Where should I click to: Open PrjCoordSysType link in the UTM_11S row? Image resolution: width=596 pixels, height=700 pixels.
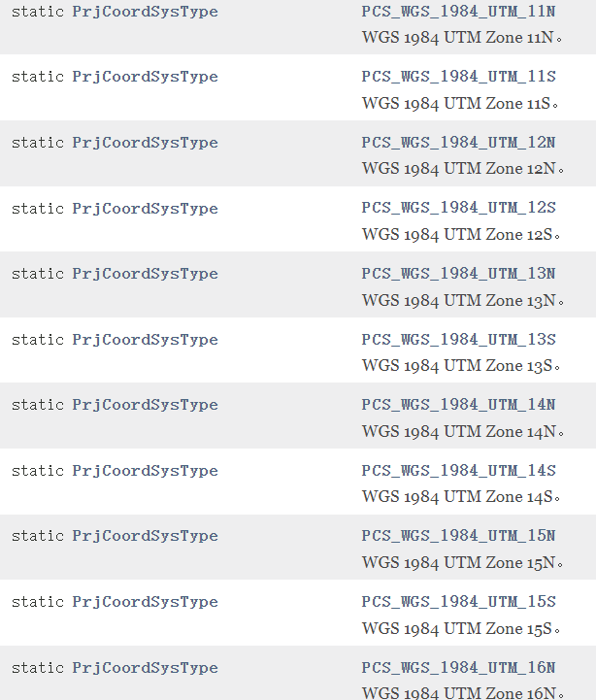145,78
